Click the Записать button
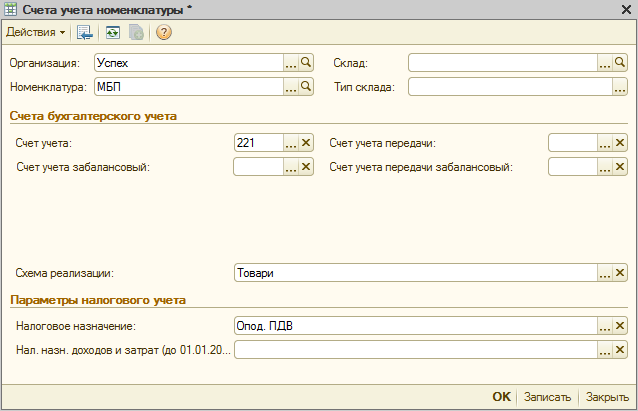Viewport: 638px width, 411px height. (548, 396)
